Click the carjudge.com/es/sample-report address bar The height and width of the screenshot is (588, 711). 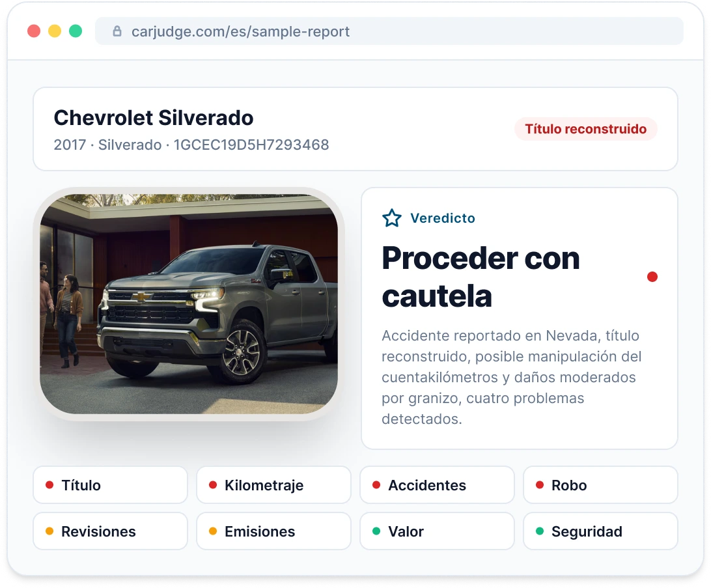[389, 31]
